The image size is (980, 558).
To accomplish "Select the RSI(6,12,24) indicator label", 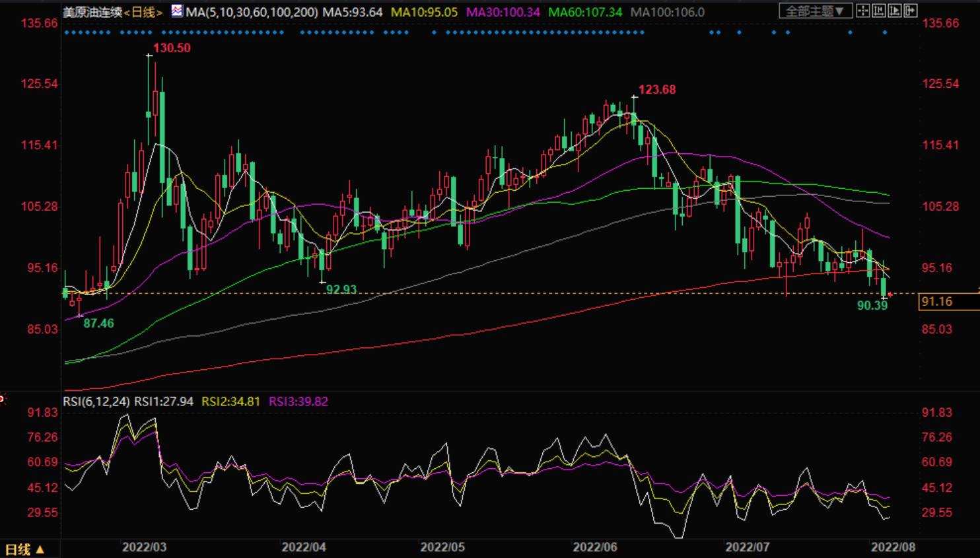I will click(x=96, y=401).
